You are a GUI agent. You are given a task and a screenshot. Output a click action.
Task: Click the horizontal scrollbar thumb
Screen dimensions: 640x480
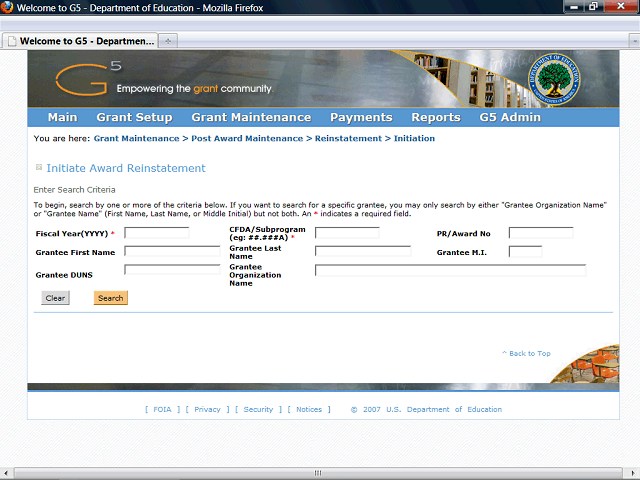click(x=318, y=473)
